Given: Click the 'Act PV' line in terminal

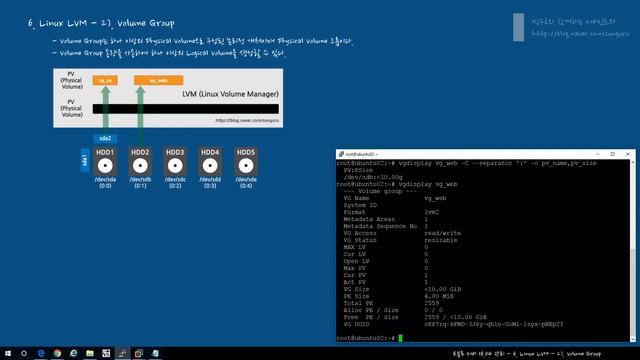Looking at the screenshot, I should (386, 282).
